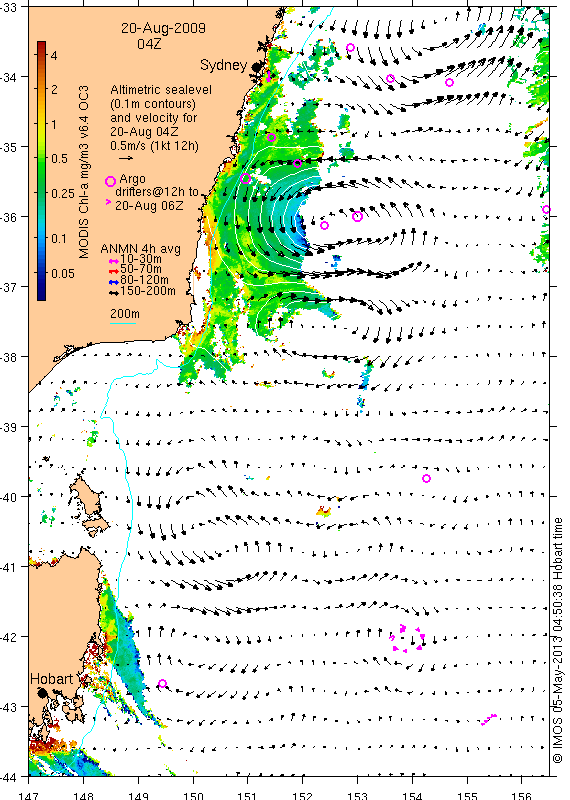Click the 04Z time text
Image resolution: width=570 pixels, height=800 pixels.
[x=149, y=44]
